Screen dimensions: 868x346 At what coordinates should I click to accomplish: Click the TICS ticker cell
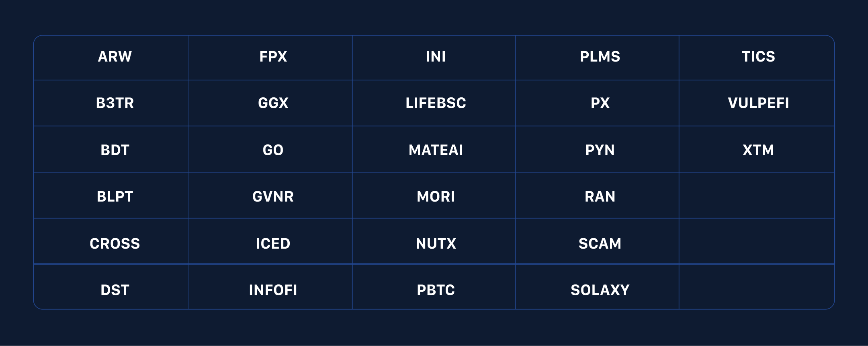point(758,57)
